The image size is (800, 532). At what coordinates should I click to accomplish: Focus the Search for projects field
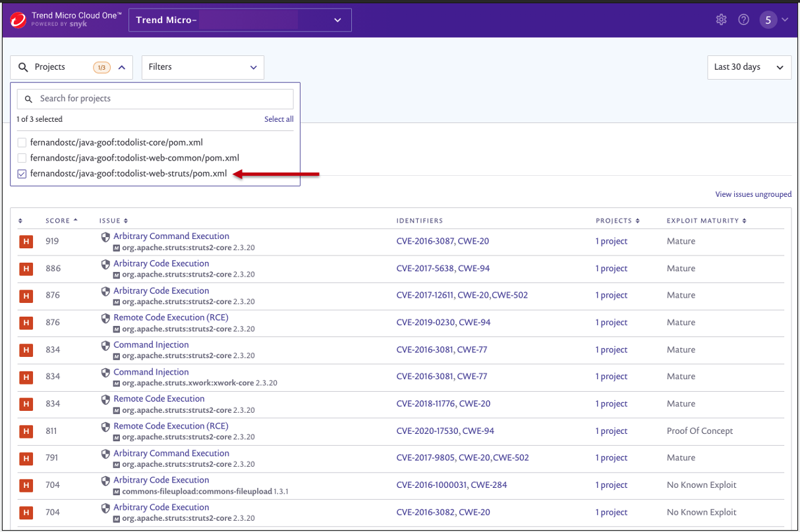tap(155, 99)
